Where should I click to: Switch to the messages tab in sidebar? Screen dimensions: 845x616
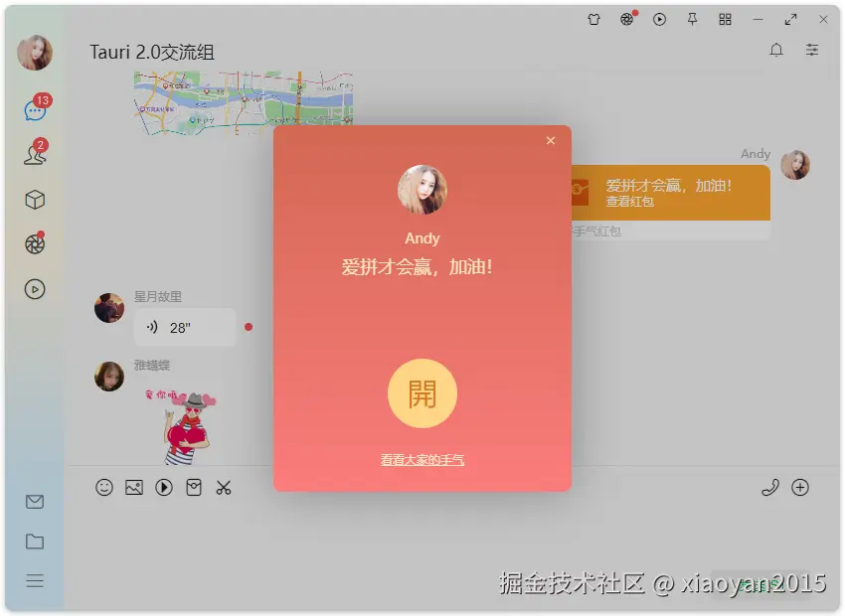tap(35, 109)
